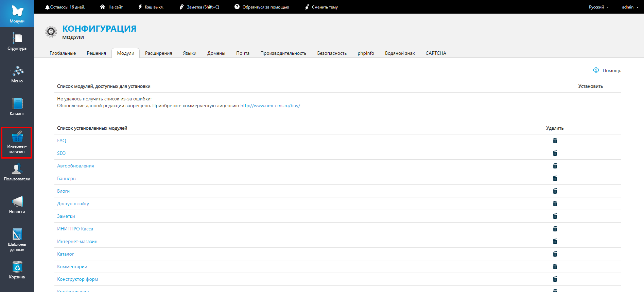644x292 pixels.
Task: Switch to the phpInfo tab
Action: click(366, 53)
